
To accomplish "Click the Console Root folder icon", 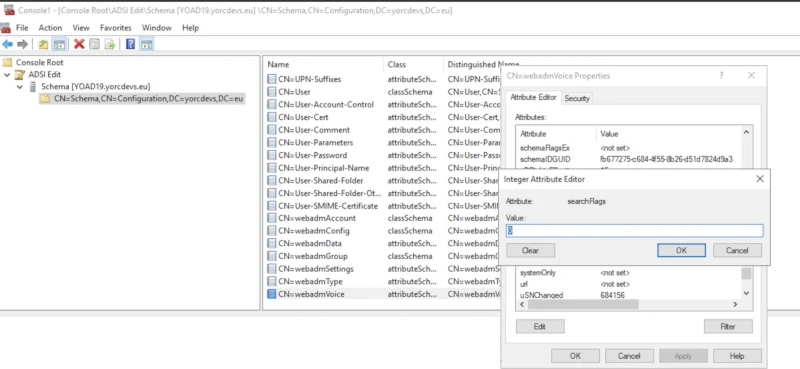I will [x=7, y=62].
